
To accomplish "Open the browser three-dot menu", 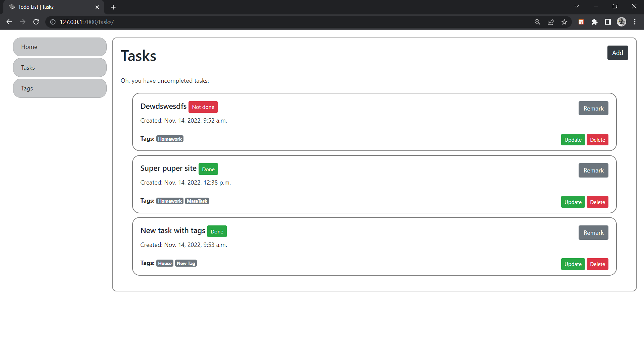I will point(635,22).
